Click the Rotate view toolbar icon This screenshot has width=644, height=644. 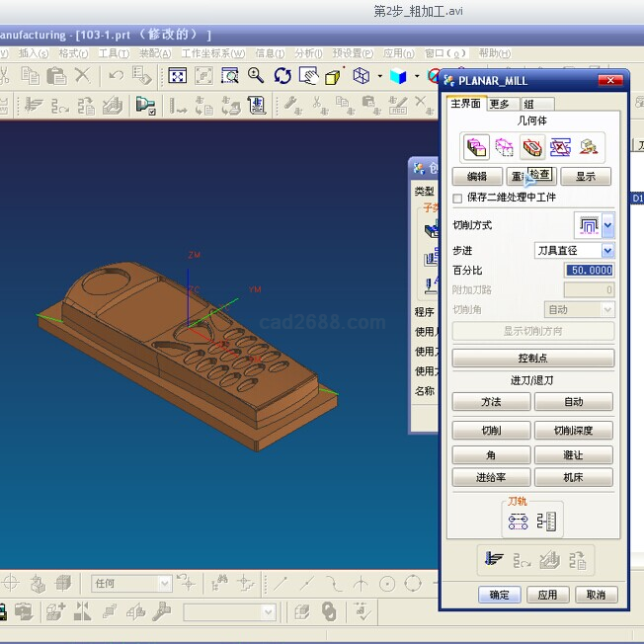coord(282,76)
